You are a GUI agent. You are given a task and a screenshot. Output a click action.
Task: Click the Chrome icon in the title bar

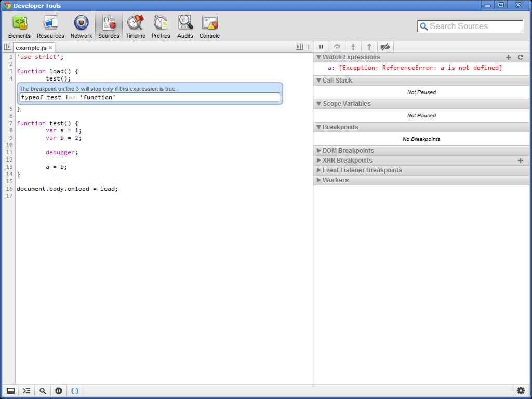click(7, 5)
